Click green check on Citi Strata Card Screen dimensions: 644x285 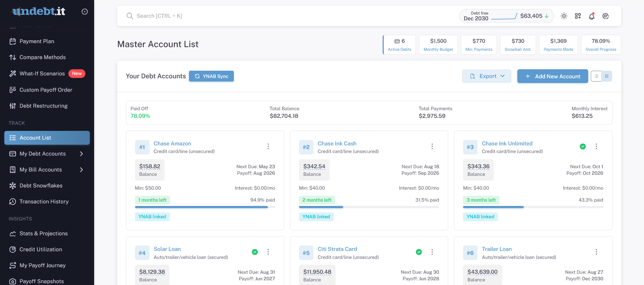point(419,252)
